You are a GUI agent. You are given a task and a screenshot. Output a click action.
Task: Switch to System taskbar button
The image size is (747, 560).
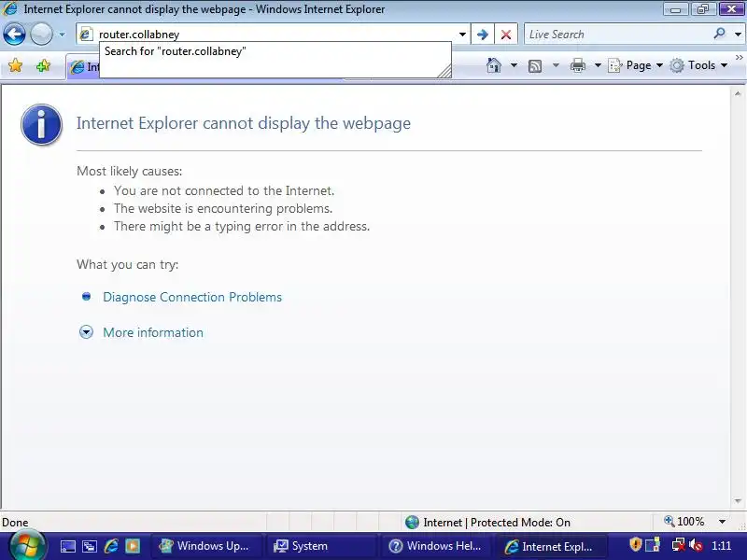coord(321,546)
